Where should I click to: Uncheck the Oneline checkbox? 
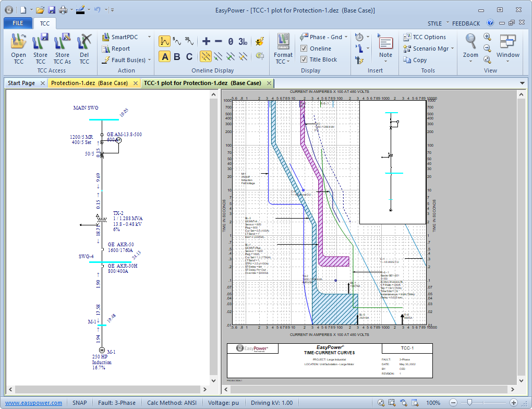tap(304, 49)
